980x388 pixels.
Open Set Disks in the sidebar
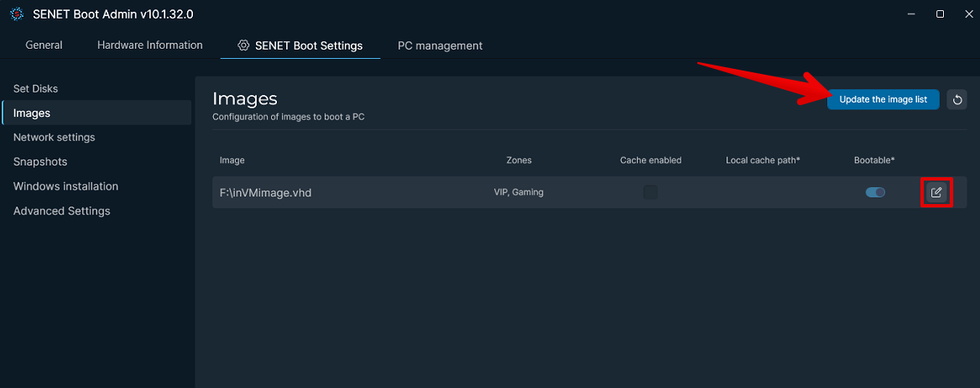(x=35, y=89)
